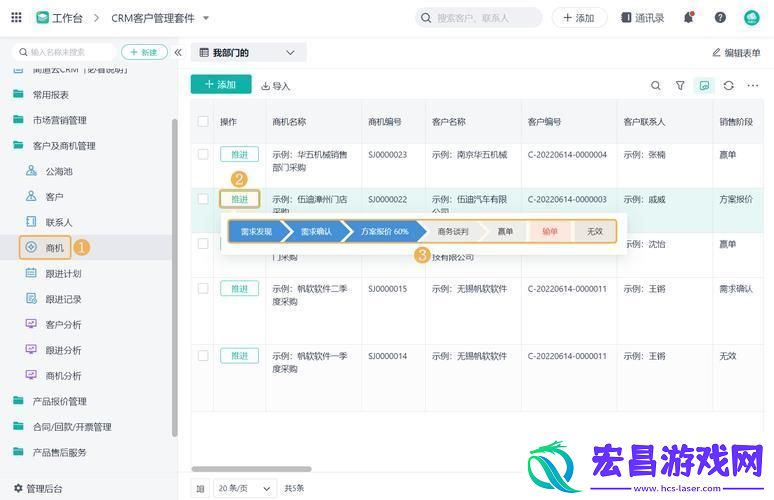Click 示例：无锡帆软软件 in SJ0000015 row
The image size is (774, 500).
469,289
